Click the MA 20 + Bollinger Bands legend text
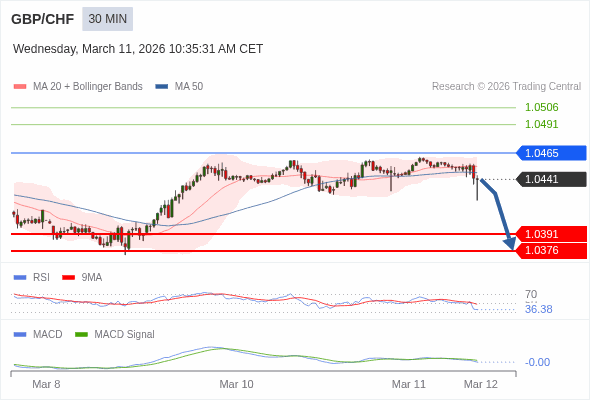The width and height of the screenshot is (590, 400). [88, 87]
